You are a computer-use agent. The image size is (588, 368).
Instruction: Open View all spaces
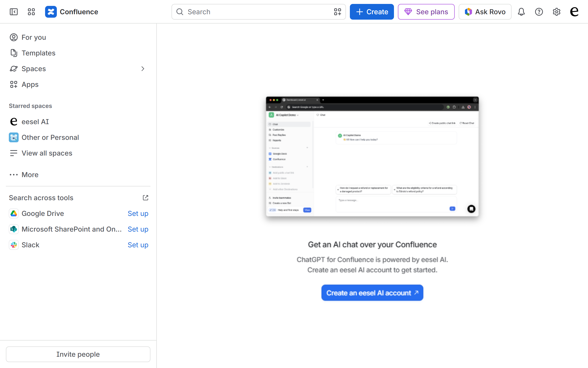[x=78, y=153]
